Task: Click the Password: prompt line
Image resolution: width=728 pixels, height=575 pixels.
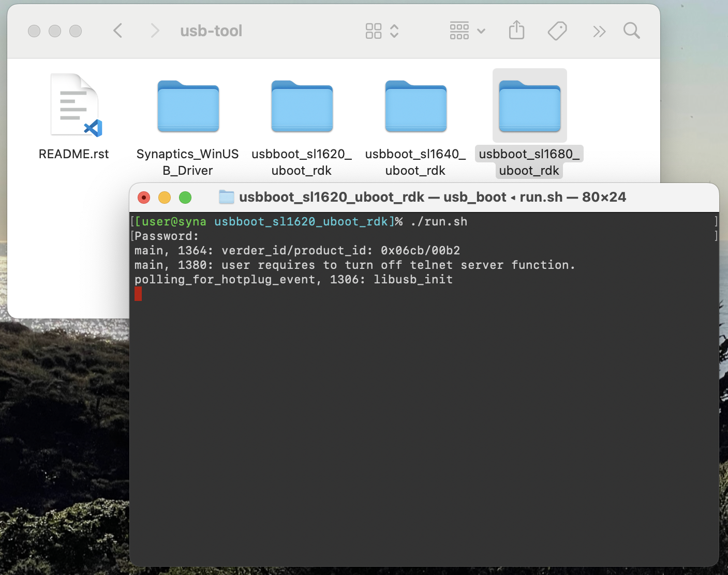Action: tap(167, 236)
